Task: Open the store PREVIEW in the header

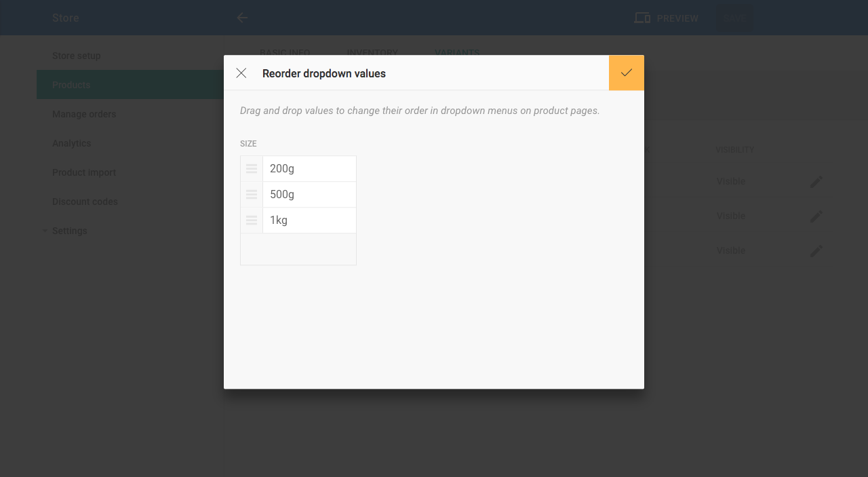Action: point(666,18)
